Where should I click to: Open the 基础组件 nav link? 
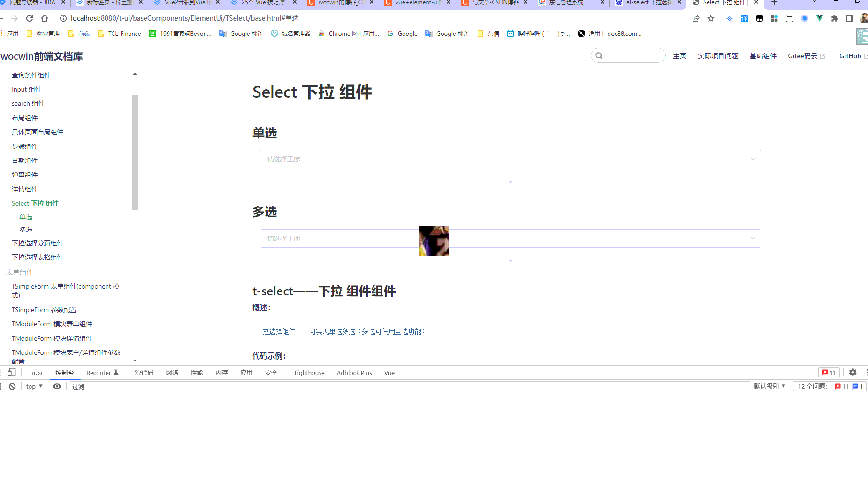[x=763, y=56]
